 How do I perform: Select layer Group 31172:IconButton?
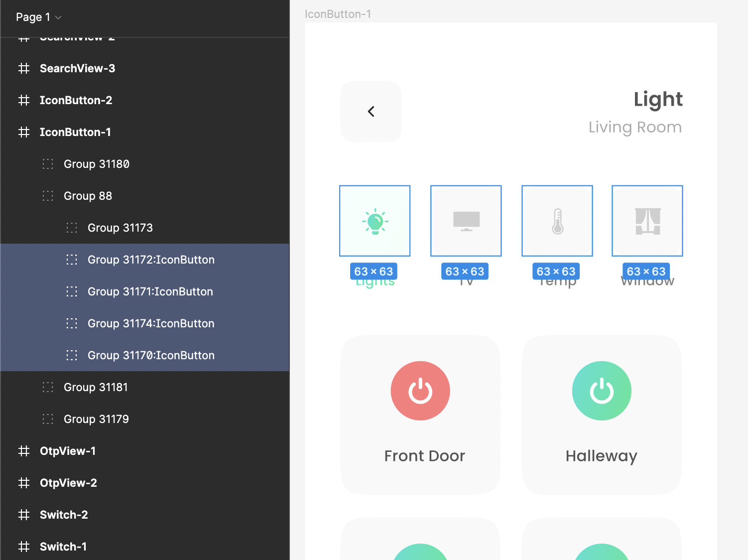pos(145,260)
